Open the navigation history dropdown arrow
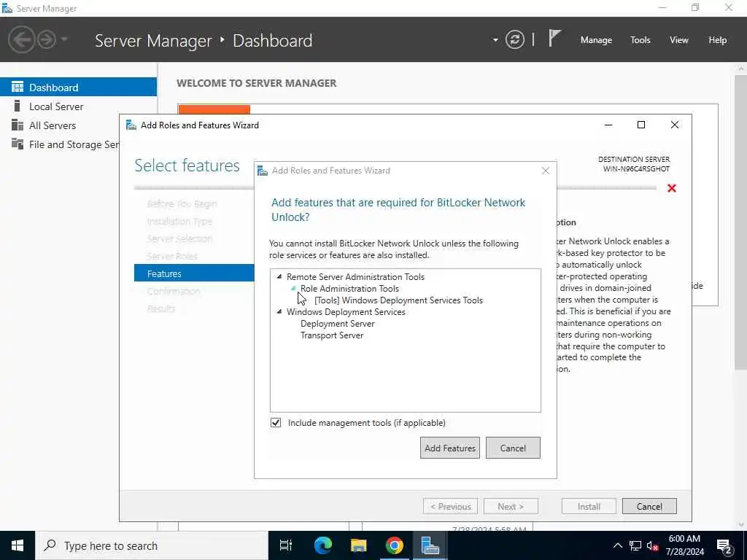747x560 pixels. (64, 39)
